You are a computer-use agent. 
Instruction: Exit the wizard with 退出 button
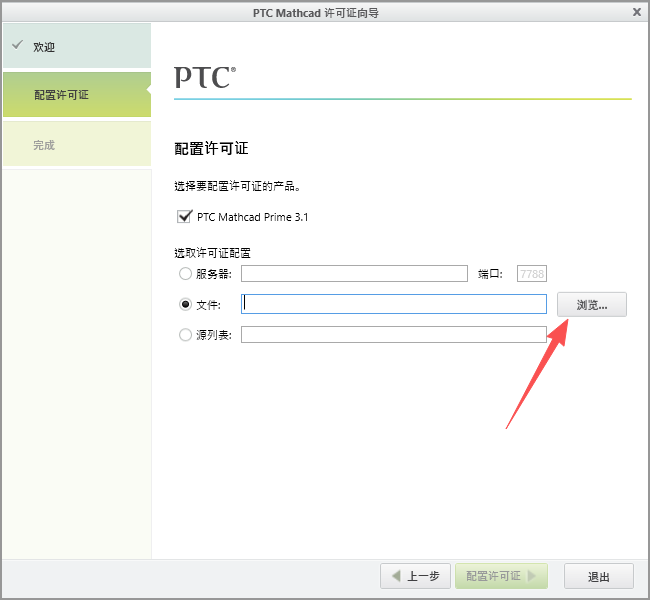[x=599, y=576]
